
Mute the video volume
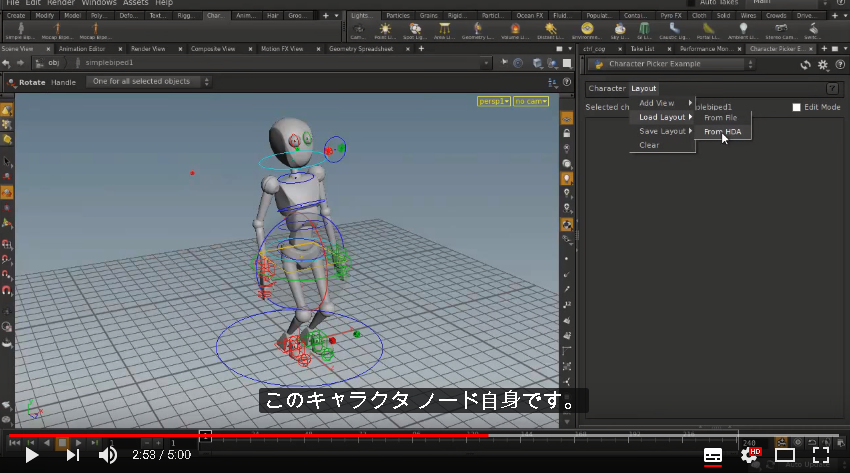coord(107,455)
